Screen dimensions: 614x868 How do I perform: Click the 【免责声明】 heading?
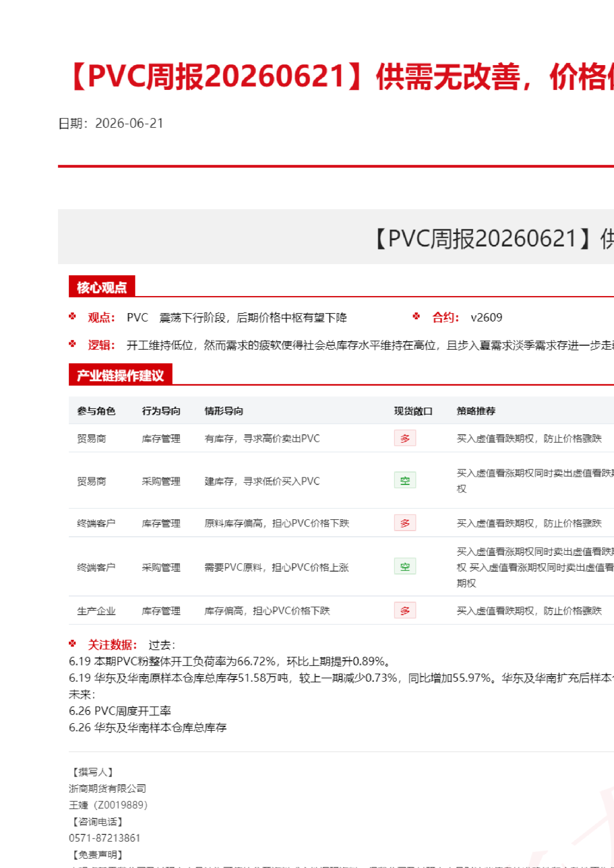pyautogui.click(x=98, y=855)
